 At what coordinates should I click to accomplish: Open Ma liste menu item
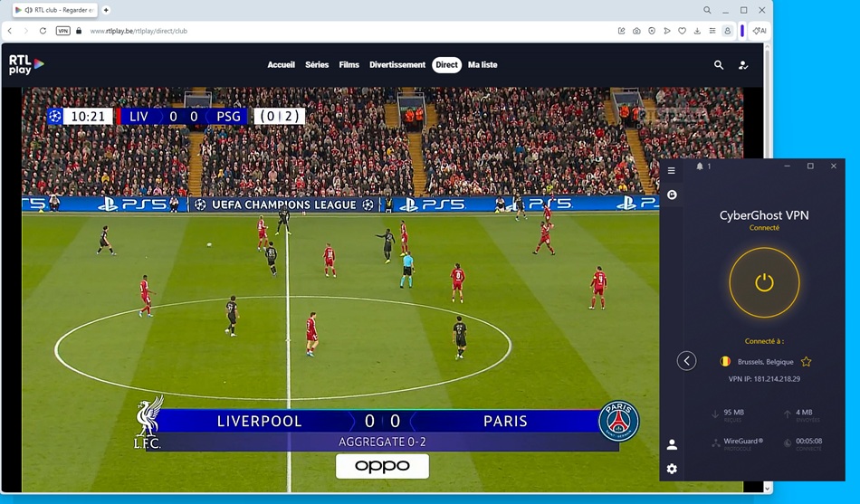483,65
